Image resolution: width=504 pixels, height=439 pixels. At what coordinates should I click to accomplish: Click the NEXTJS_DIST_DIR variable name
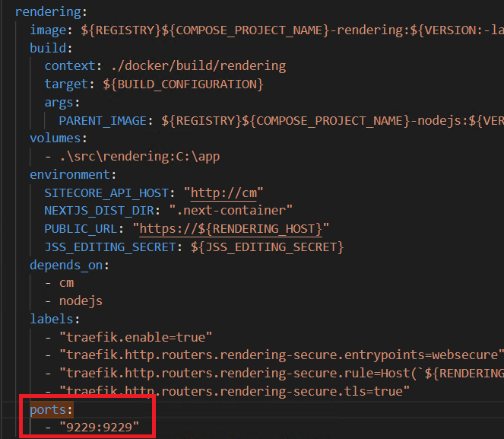click(100, 211)
